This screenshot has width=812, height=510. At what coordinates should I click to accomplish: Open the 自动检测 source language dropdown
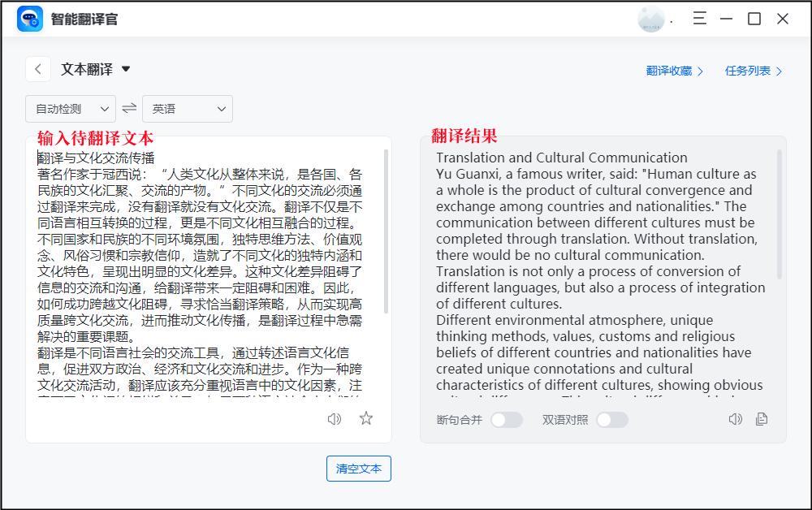(70, 108)
